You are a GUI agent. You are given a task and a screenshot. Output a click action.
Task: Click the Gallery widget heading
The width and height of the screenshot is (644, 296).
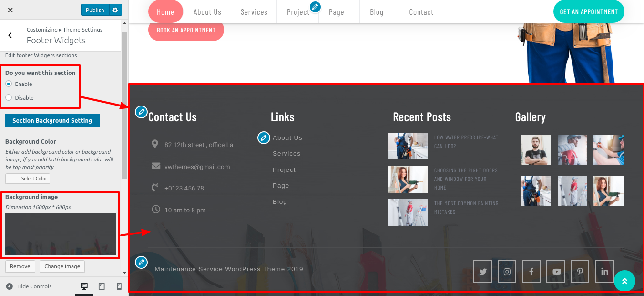click(x=531, y=117)
